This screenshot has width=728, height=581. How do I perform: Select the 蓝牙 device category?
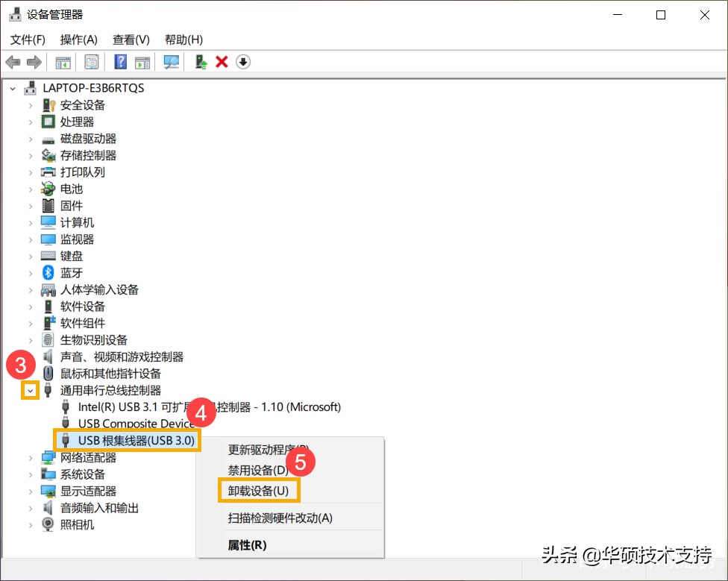point(71,272)
